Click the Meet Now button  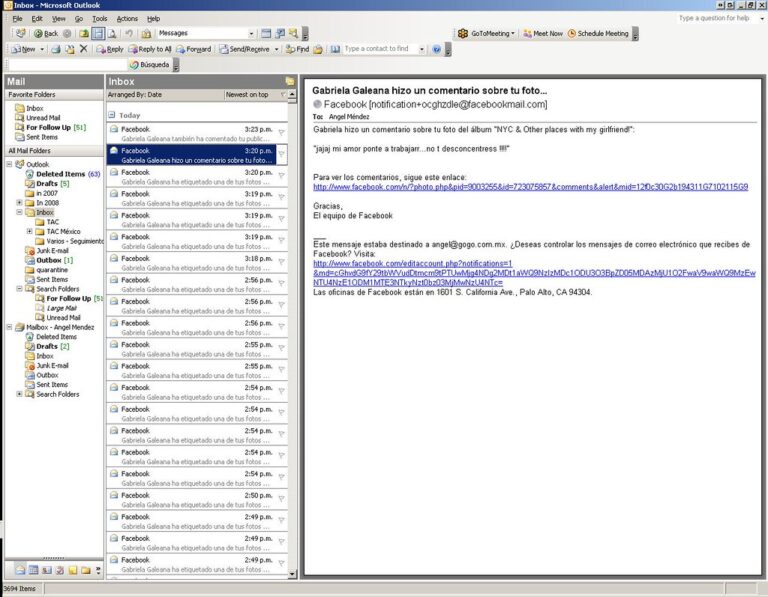[543, 33]
